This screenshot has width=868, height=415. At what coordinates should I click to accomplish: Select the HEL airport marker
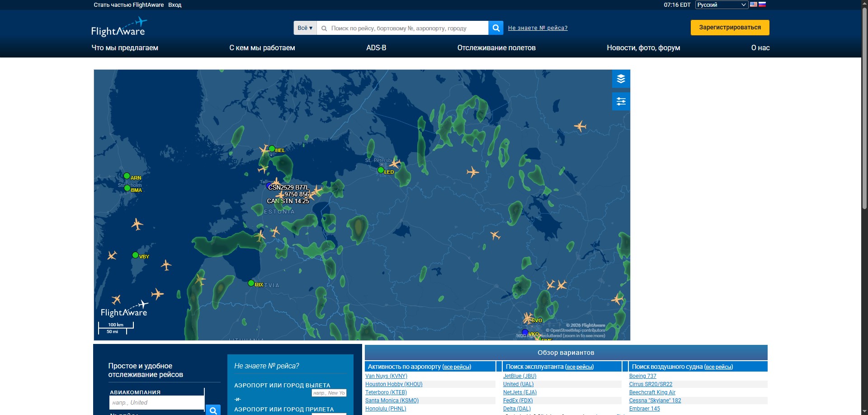pos(272,148)
